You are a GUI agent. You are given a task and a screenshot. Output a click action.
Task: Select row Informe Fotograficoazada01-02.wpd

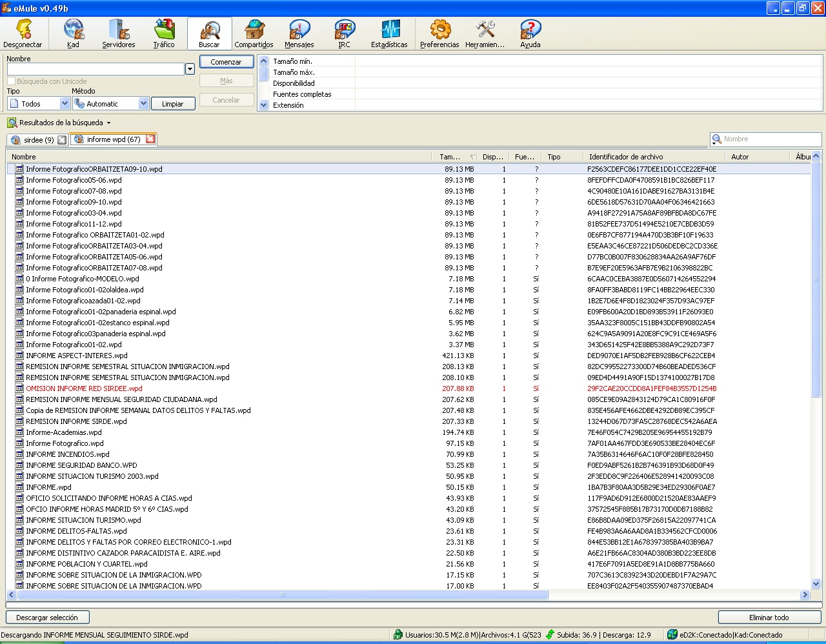408,301
